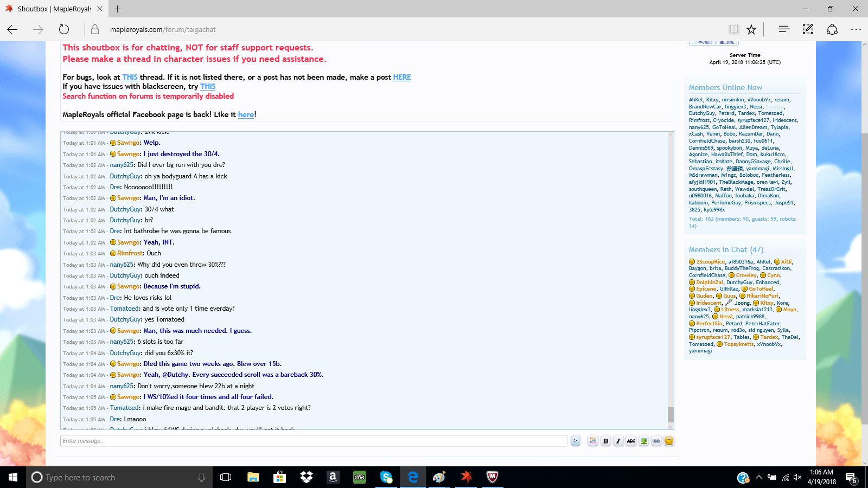Screen dimensions: 868x488
Task: Click Members in Chat (47) heading
Action: (726, 249)
